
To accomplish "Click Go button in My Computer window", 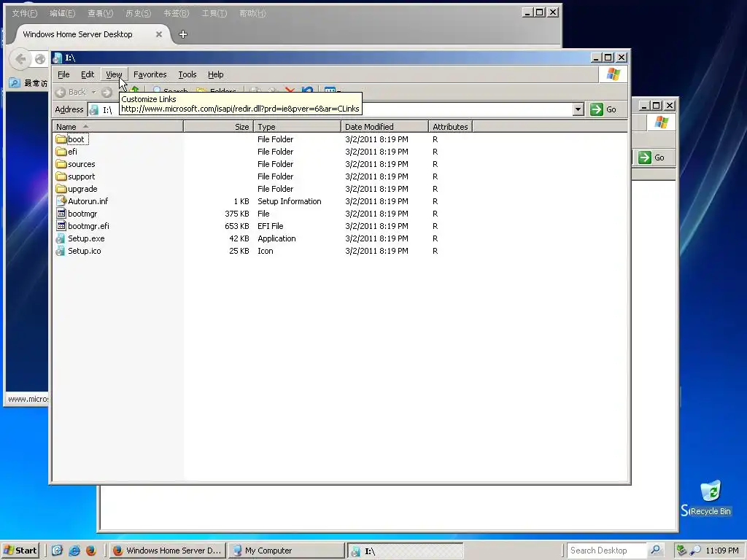I will 651,157.
